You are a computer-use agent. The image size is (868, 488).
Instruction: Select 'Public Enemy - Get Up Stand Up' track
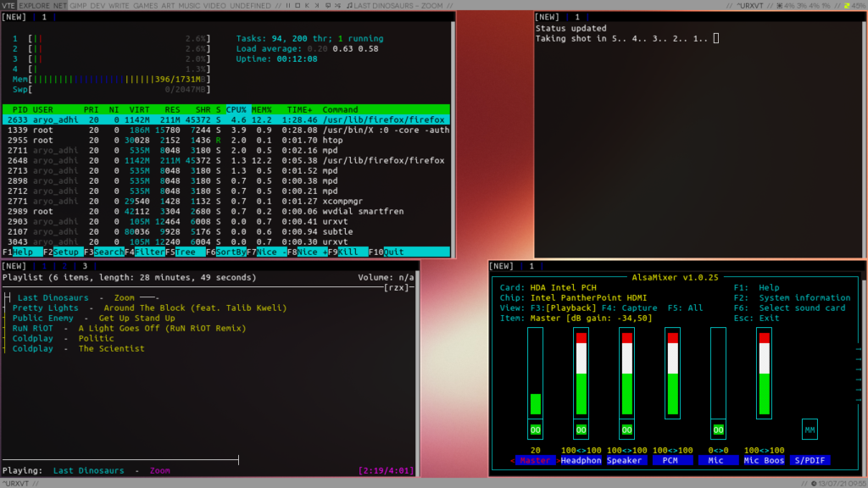[x=93, y=319]
